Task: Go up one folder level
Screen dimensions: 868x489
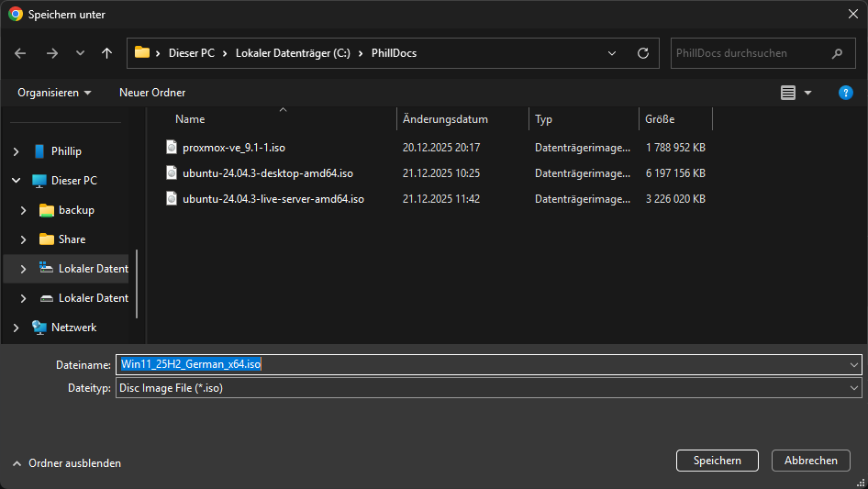Action: coord(106,53)
